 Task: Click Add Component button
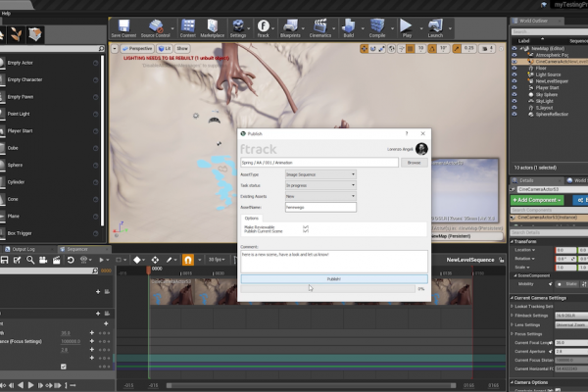tap(537, 200)
